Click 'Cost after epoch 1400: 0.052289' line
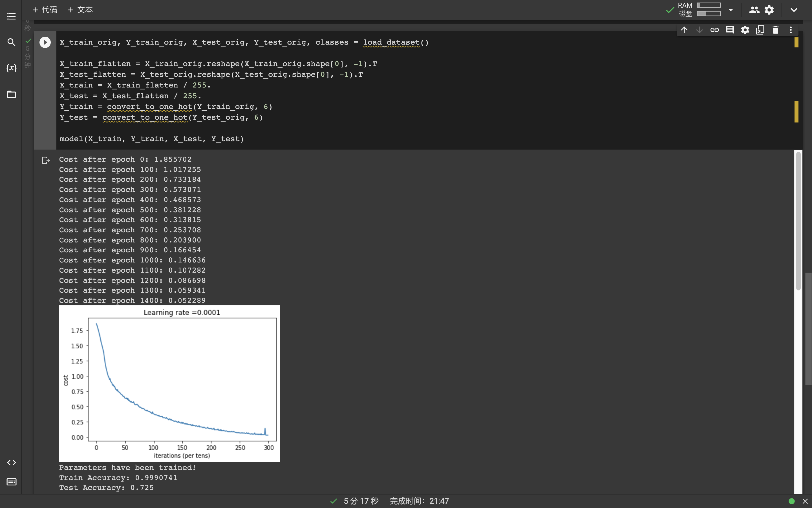Viewport: 812px width, 508px height. (x=132, y=300)
